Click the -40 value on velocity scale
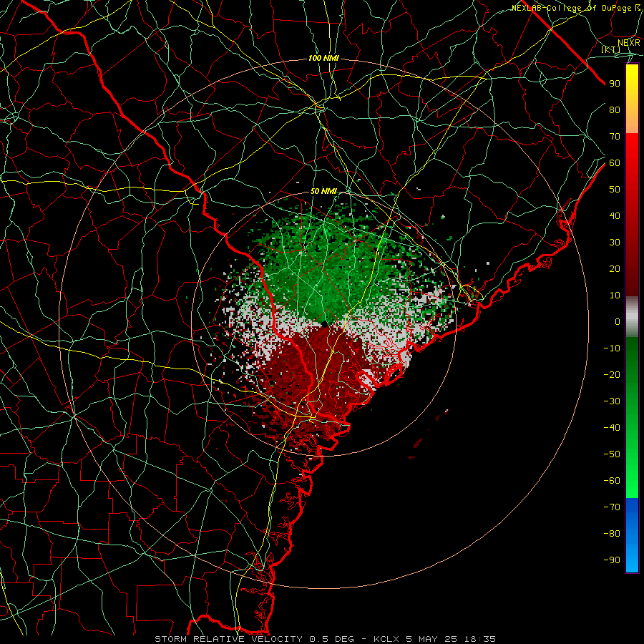644x644 pixels. coord(612,428)
